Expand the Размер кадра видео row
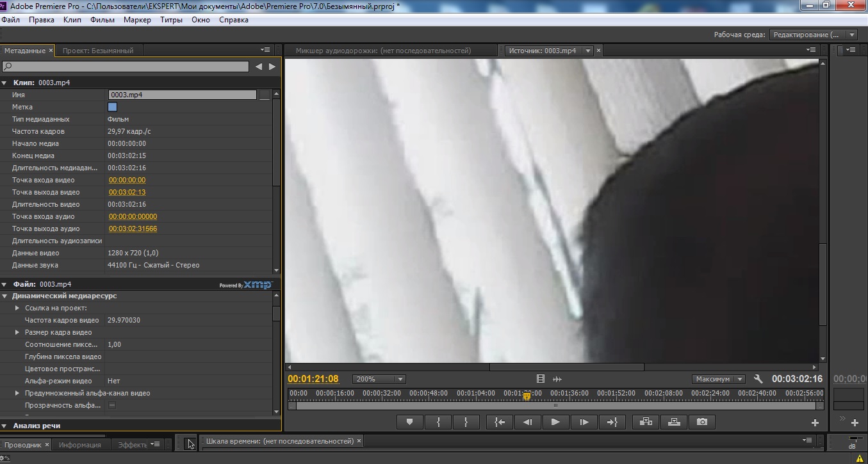 click(17, 332)
